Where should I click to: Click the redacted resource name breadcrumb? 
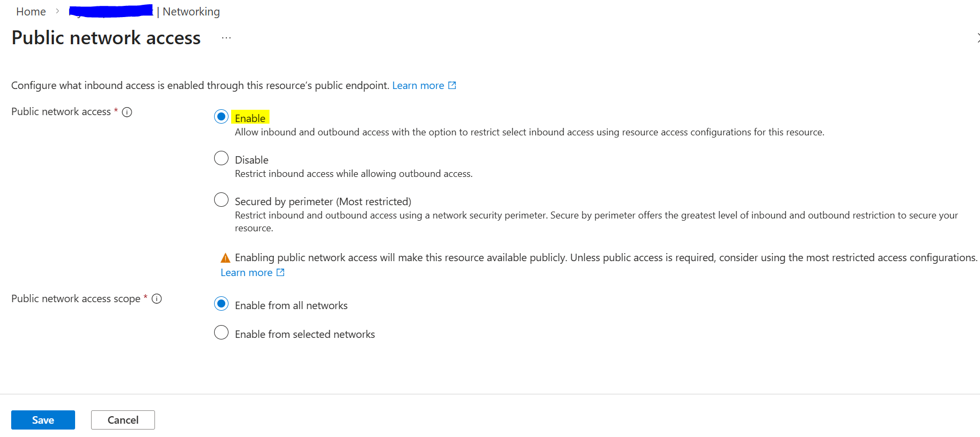[111, 11]
